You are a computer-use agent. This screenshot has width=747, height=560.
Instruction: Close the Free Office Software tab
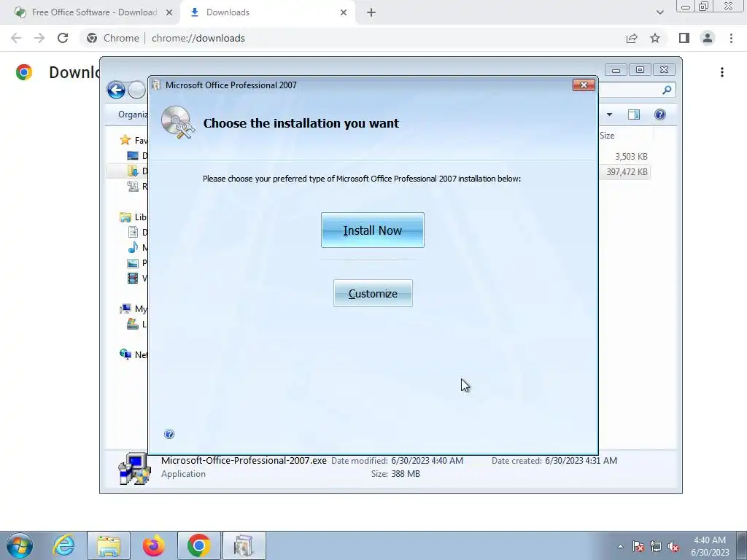click(x=169, y=12)
